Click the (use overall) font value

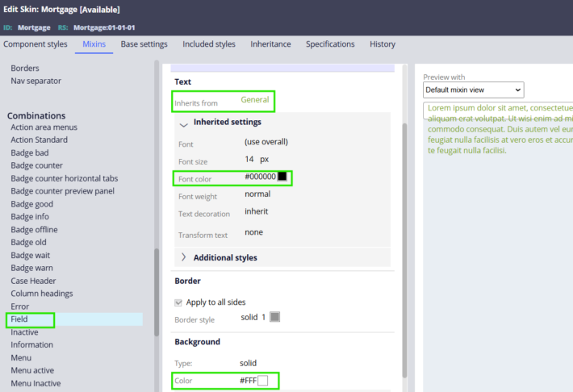pos(266,142)
